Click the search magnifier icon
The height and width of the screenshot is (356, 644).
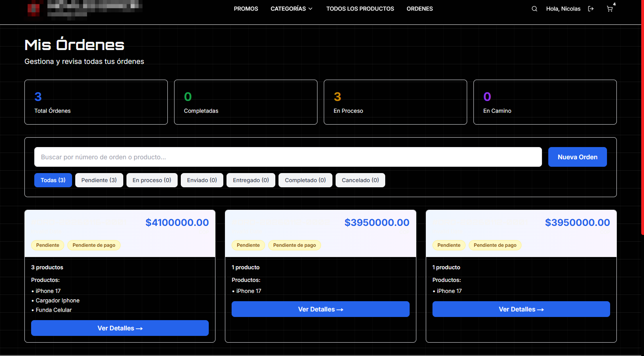[534, 9]
